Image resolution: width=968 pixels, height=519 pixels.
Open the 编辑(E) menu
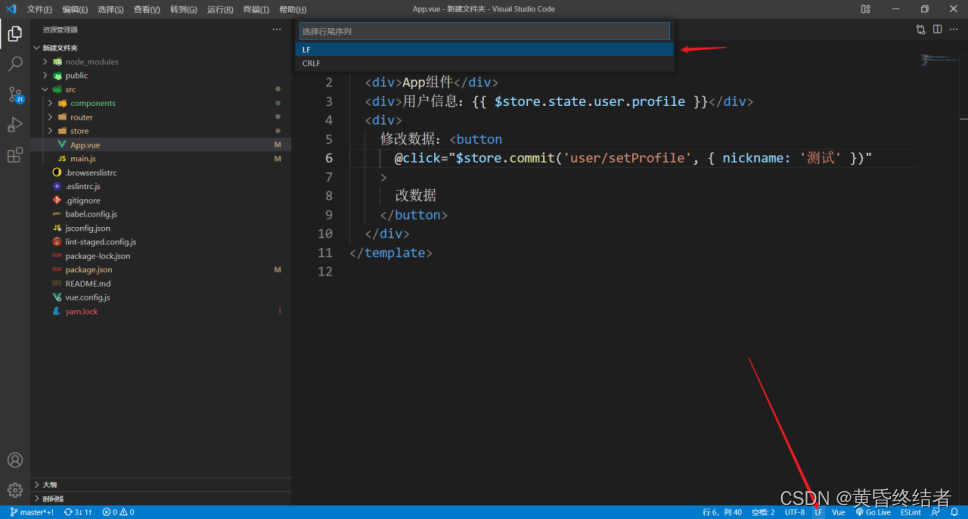(75, 9)
